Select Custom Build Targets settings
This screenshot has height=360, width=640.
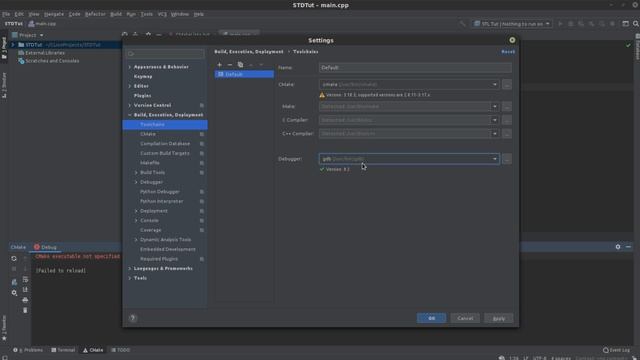click(164, 153)
